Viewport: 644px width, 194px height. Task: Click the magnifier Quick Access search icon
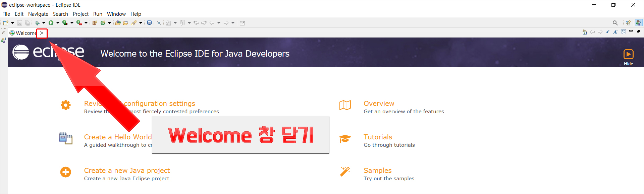click(x=615, y=23)
